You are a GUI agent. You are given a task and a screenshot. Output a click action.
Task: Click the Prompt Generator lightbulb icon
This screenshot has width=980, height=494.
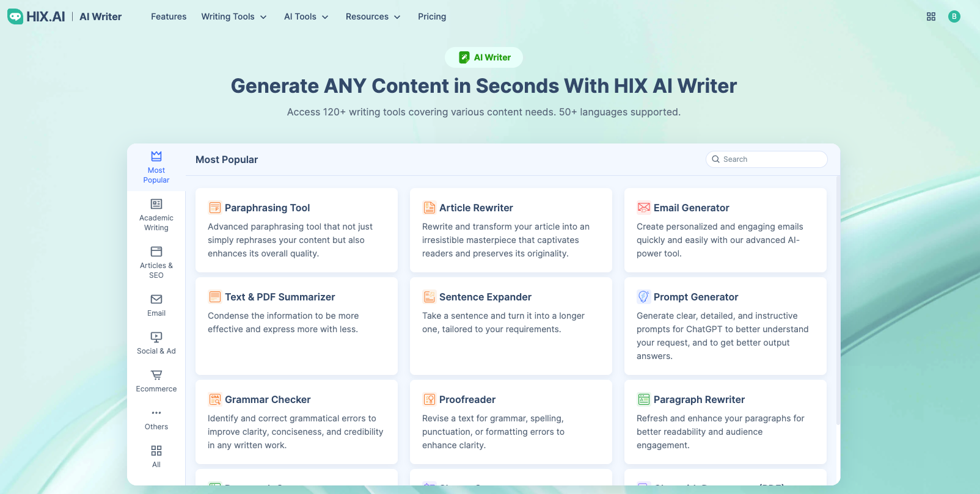click(643, 297)
